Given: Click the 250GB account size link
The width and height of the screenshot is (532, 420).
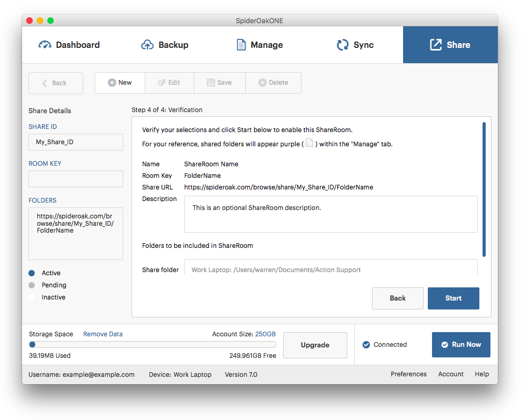Looking at the screenshot, I should (x=265, y=334).
